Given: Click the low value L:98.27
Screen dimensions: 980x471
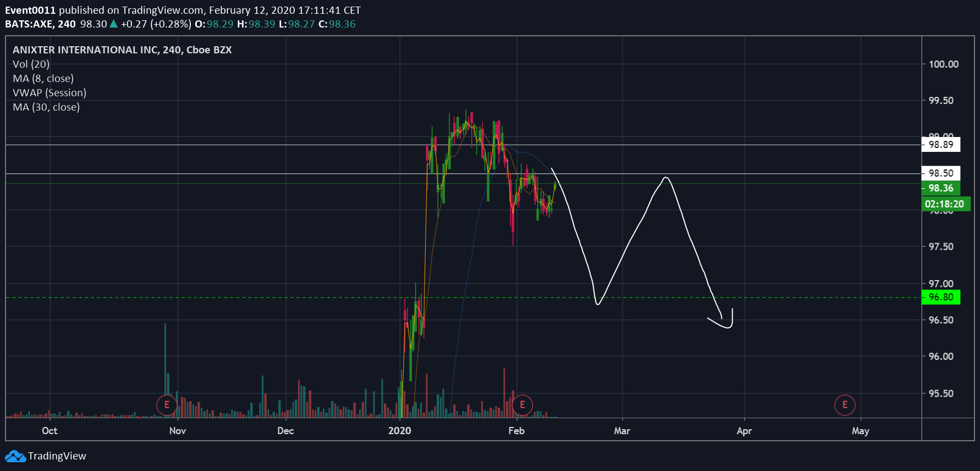Looking at the screenshot, I should click(x=296, y=24).
